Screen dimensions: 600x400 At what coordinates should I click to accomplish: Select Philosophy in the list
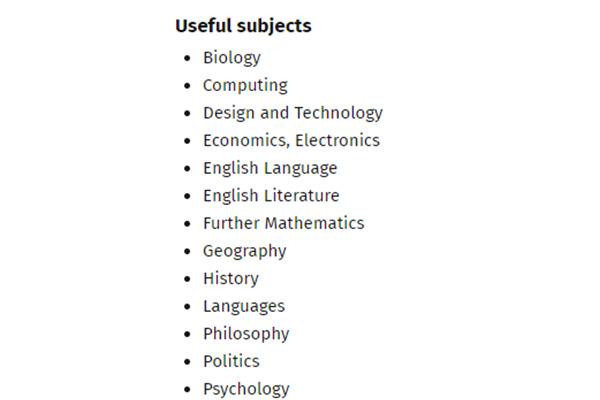[246, 334]
